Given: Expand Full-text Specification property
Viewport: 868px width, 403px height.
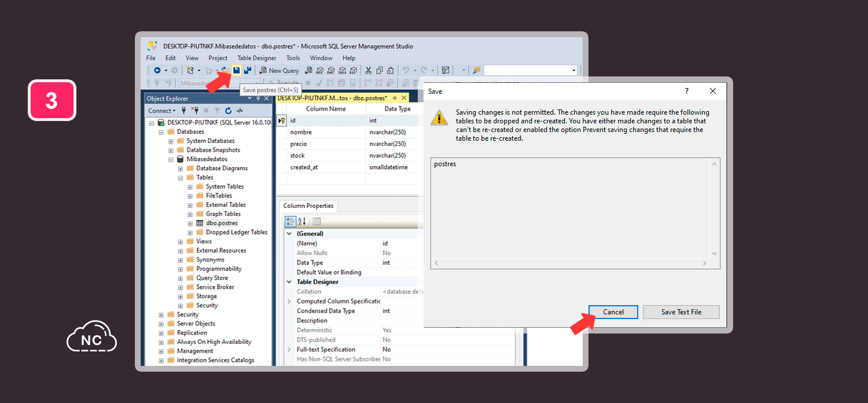Looking at the screenshot, I should click(289, 350).
